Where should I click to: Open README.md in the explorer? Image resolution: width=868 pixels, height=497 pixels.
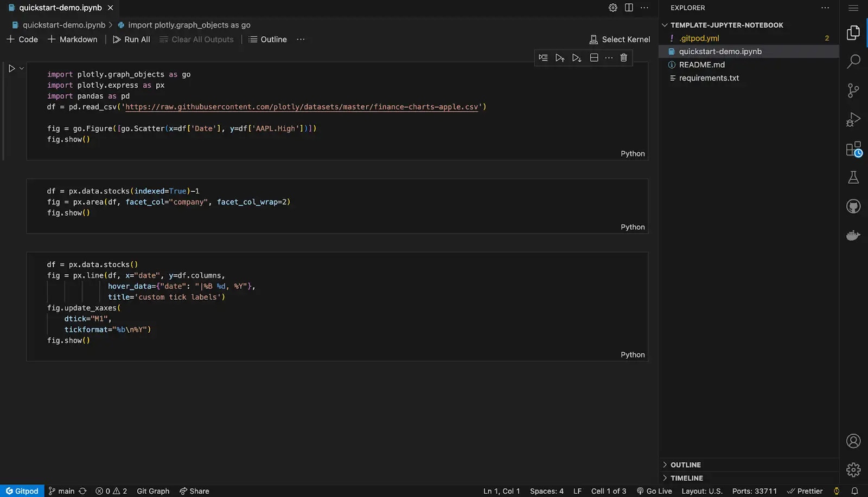coord(701,64)
